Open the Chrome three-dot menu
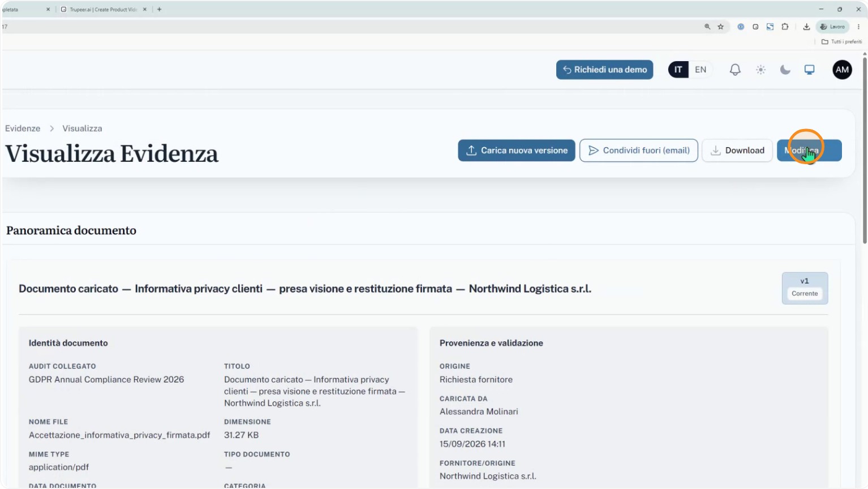 coord(858,27)
